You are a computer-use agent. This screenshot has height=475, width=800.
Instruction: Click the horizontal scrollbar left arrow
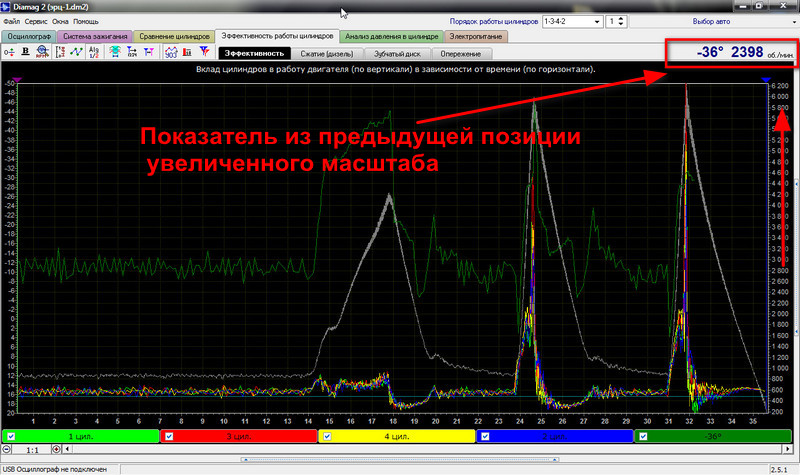pos(67,449)
